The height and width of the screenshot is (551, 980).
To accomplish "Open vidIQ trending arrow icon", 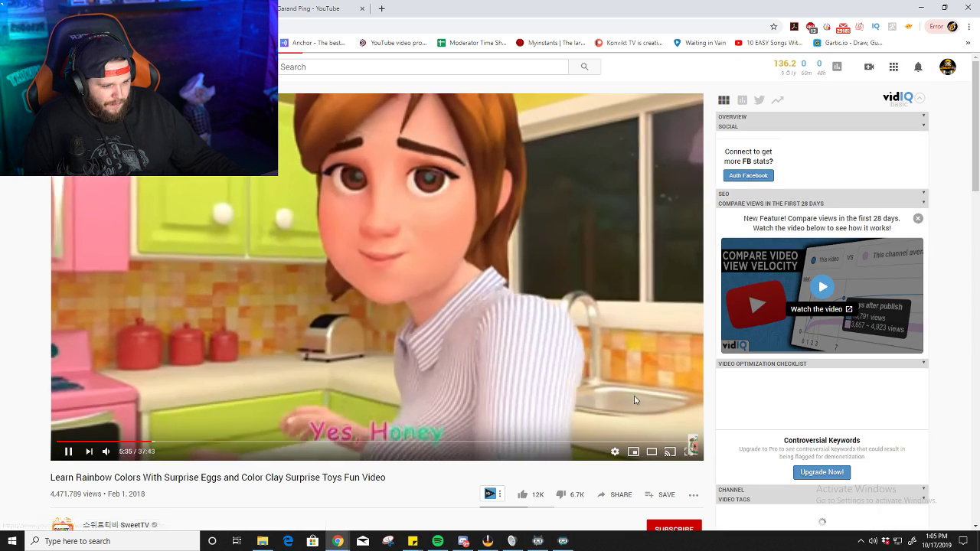I will coord(777,99).
